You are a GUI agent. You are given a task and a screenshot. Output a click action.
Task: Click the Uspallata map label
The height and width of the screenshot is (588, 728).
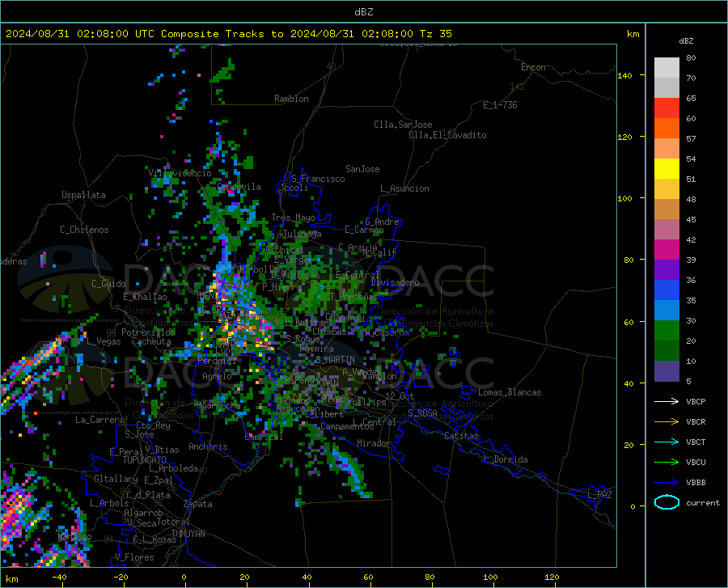pyautogui.click(x=83, y=195)
